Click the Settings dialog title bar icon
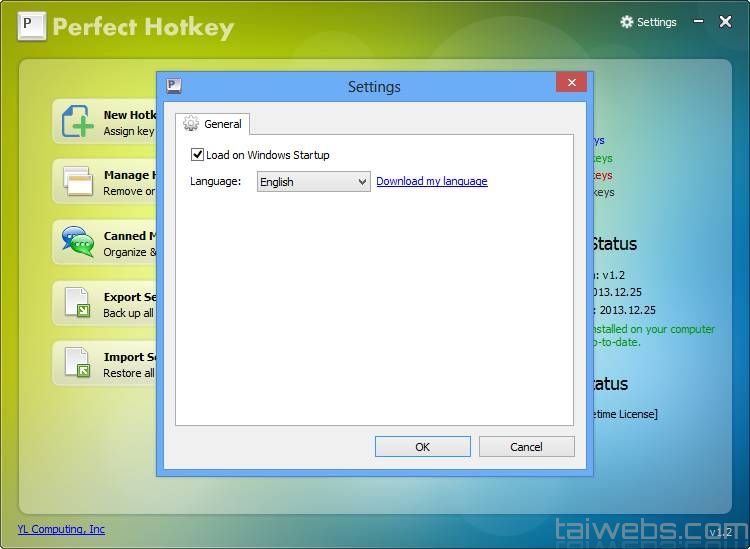This screenshot has height=549, width=750. pyautogui.click(x=174, y=86)
